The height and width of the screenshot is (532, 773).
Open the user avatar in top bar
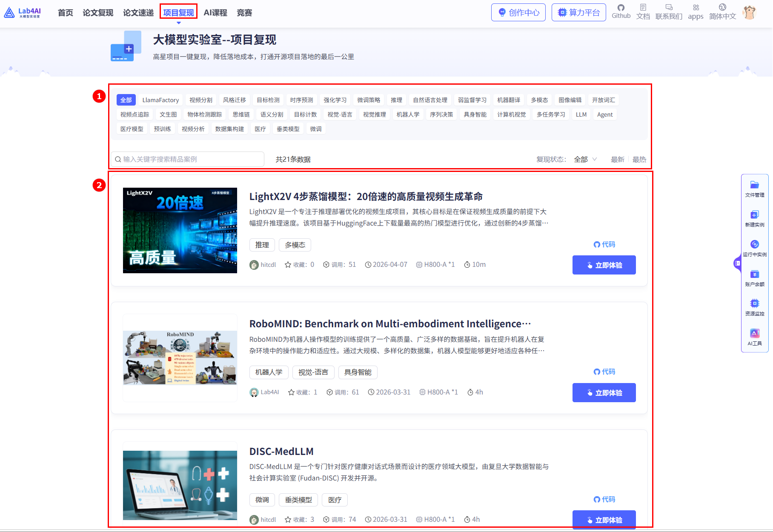[x=749, y=12]
